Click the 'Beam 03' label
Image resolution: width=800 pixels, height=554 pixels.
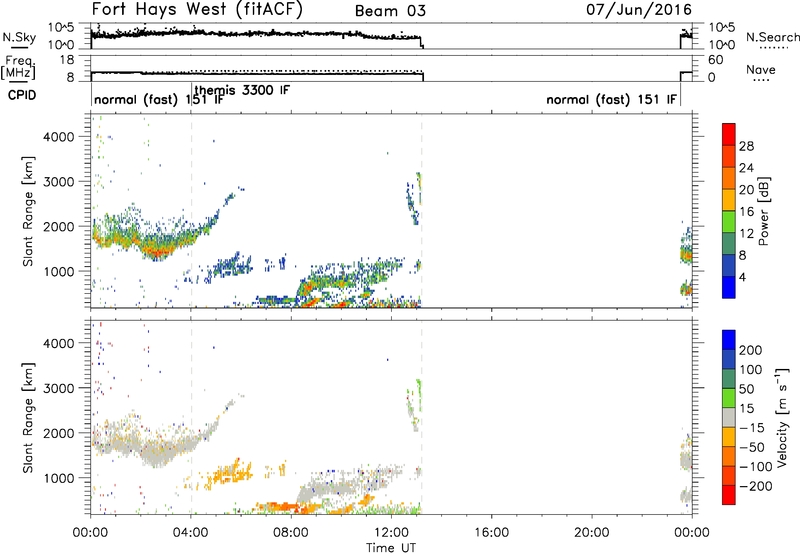pyautogui.click(x=390, y=11)
